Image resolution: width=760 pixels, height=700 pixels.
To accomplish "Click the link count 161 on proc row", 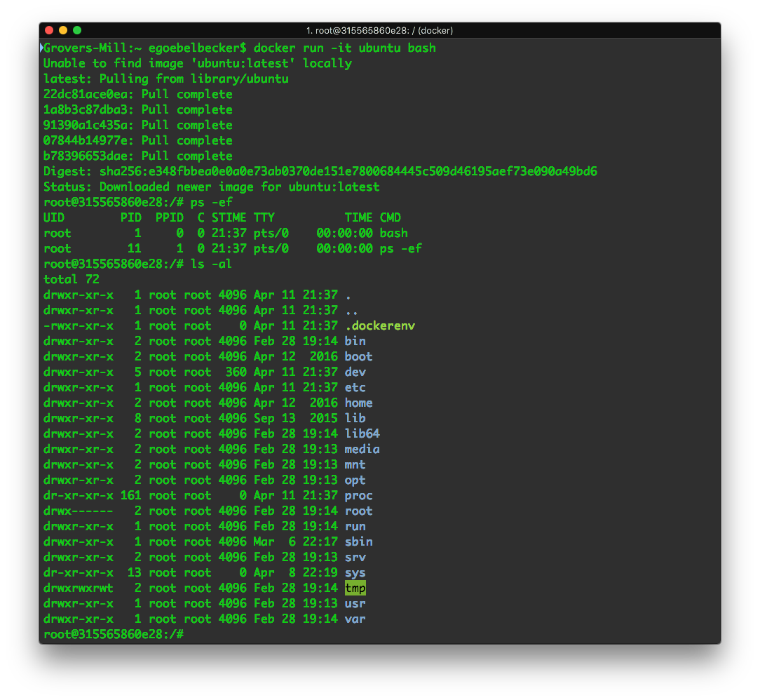I will (131, 496).
